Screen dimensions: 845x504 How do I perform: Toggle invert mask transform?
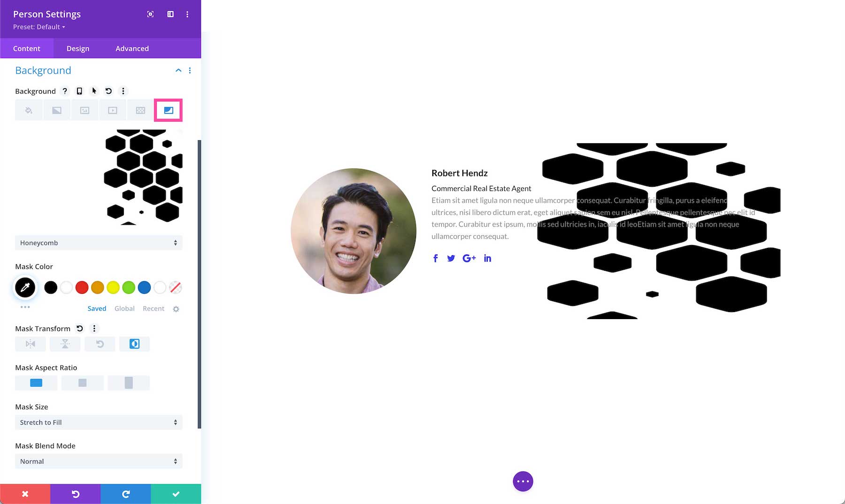[x=134, y=344]
